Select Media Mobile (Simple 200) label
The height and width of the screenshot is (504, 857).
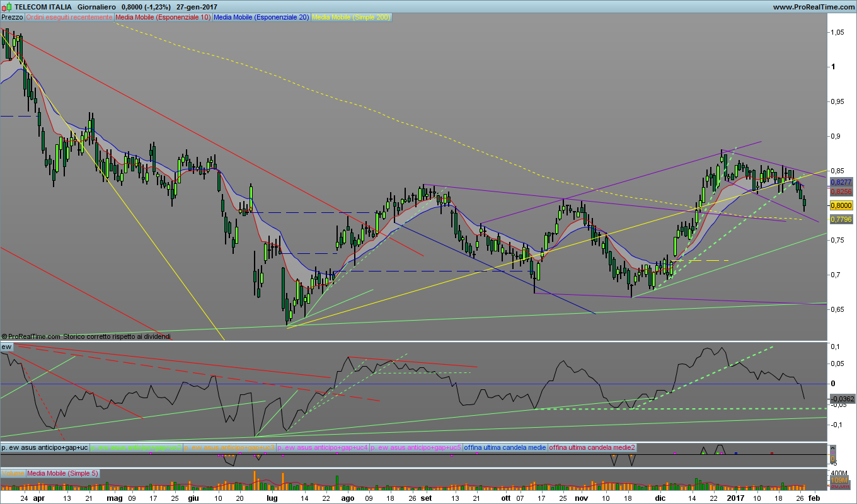(351, 18)
